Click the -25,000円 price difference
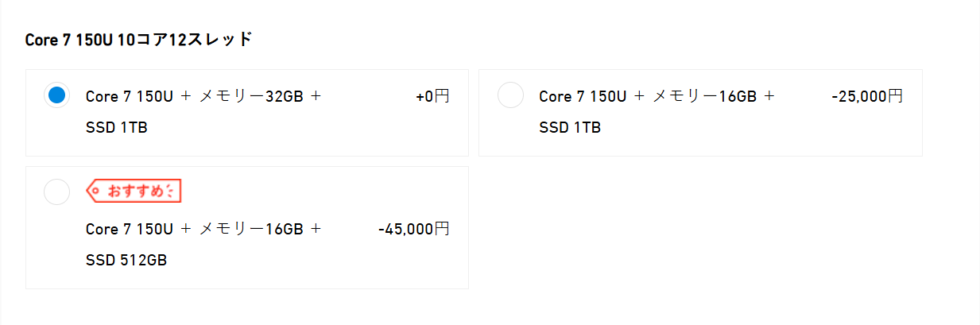 (866, 96)
